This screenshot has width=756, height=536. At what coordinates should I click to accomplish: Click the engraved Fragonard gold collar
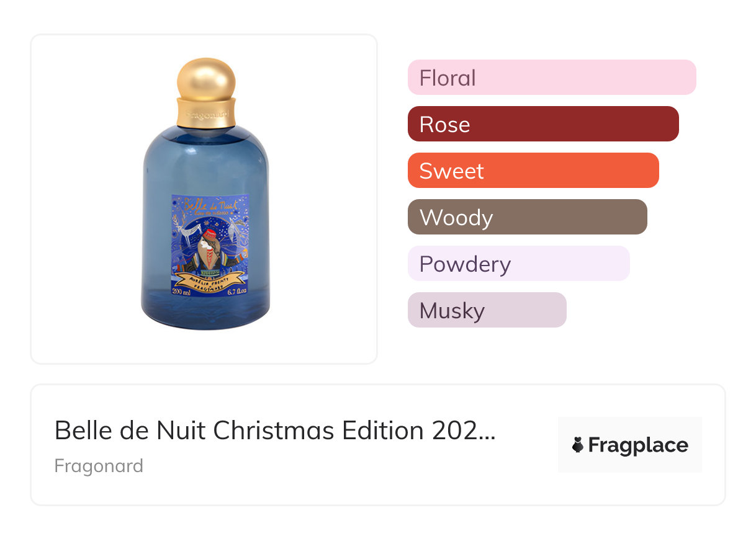click(206, 113)
